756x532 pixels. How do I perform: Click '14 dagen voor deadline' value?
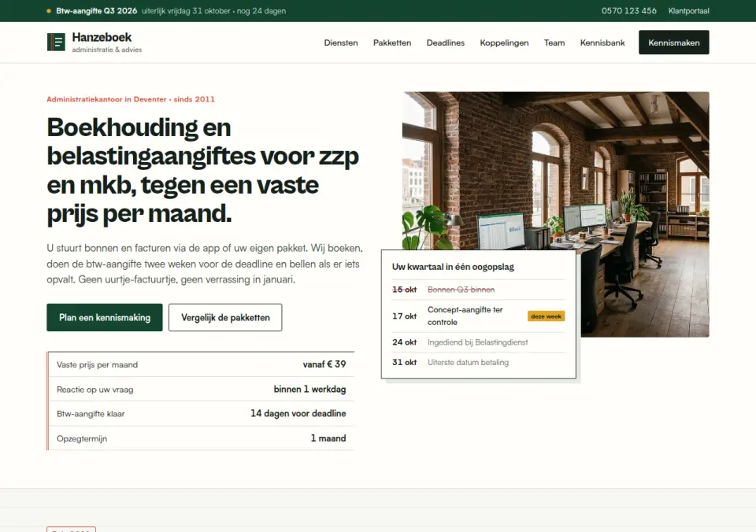298,413
